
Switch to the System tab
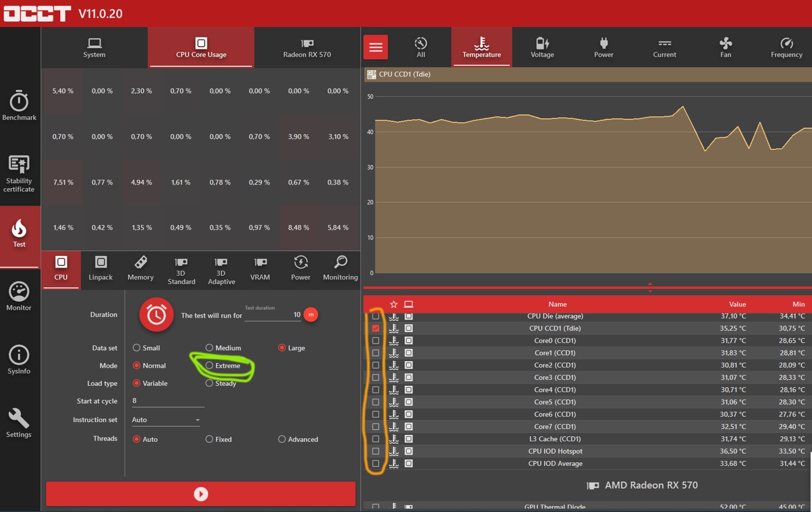coord(94,47)
